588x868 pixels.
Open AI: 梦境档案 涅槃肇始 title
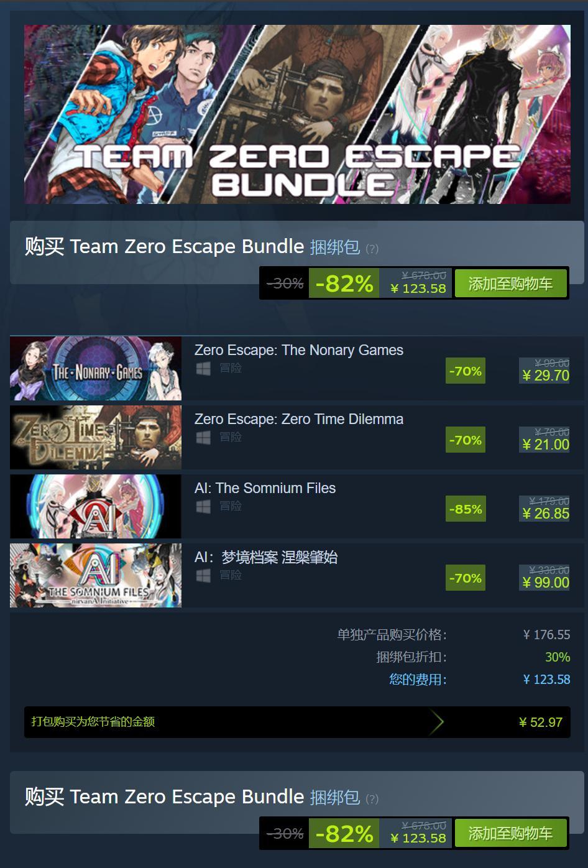point(266,557)
